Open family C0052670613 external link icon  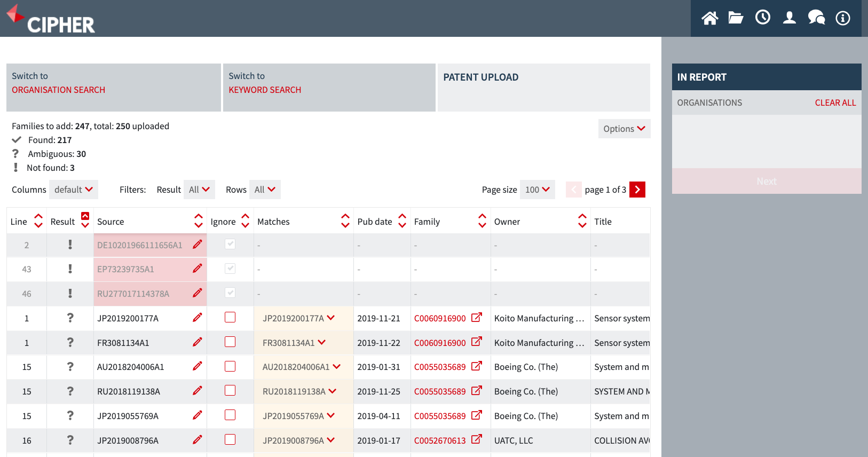tap(477, 439)
